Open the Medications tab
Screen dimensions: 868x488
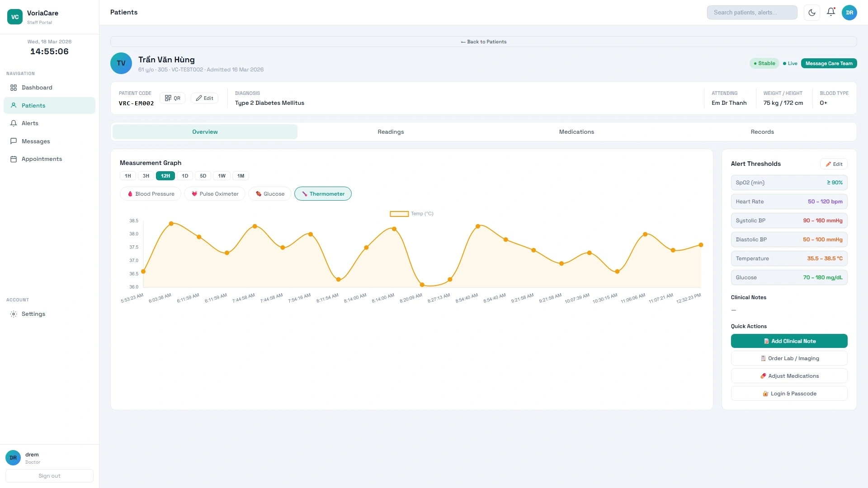click(x=576, y=132)
